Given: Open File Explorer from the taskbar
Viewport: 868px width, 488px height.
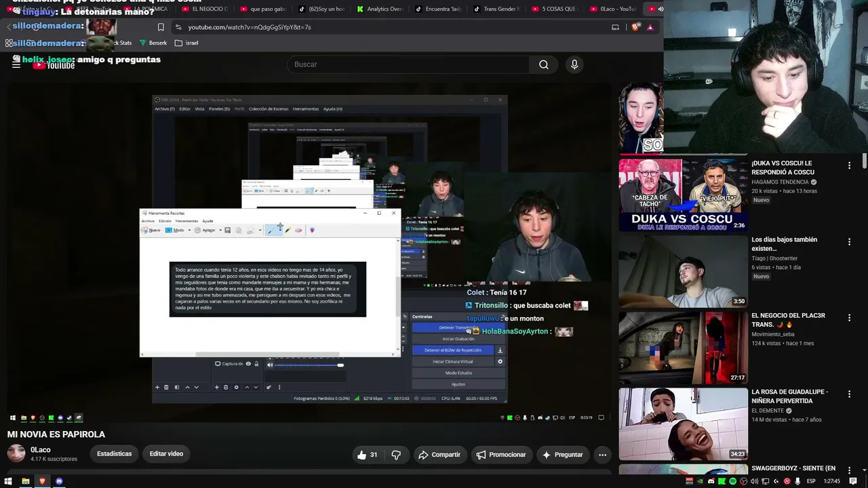Looking at the screenshot, I should tap(25, 481).
